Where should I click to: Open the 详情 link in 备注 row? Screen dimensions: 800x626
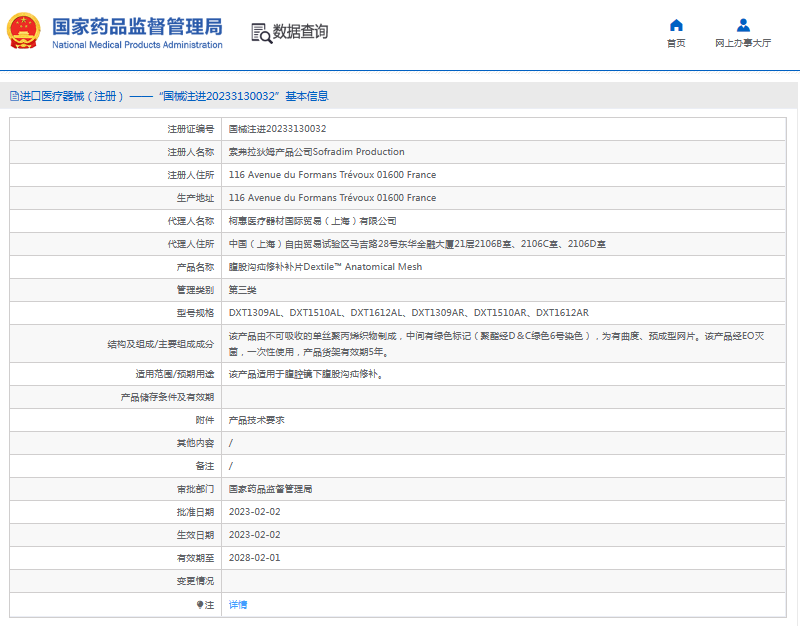pos(237,603)
